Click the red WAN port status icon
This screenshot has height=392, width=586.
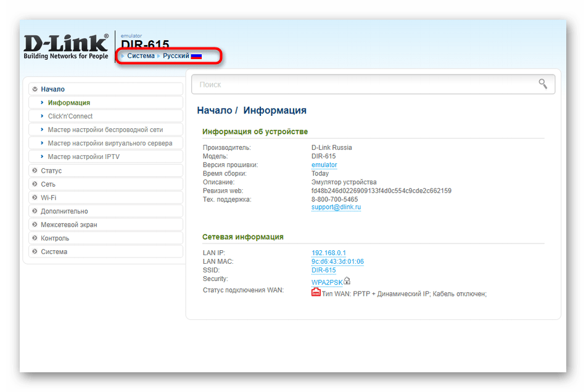[316, 292]
